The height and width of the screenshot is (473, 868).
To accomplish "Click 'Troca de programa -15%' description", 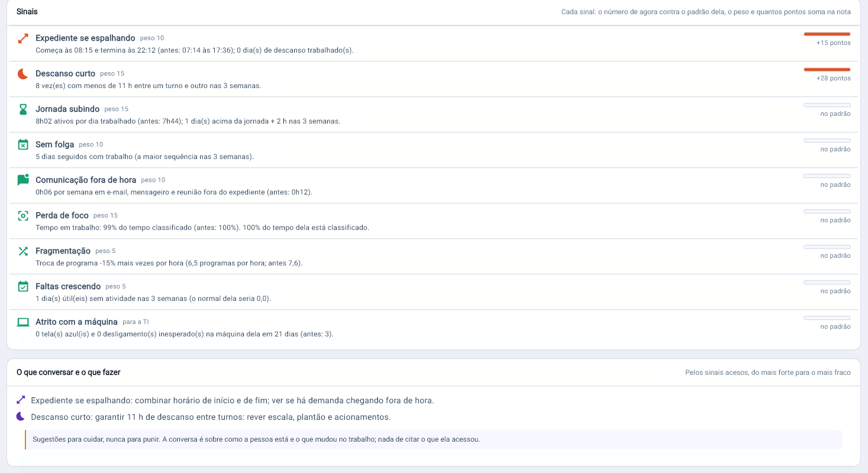I will click(169, 263).
